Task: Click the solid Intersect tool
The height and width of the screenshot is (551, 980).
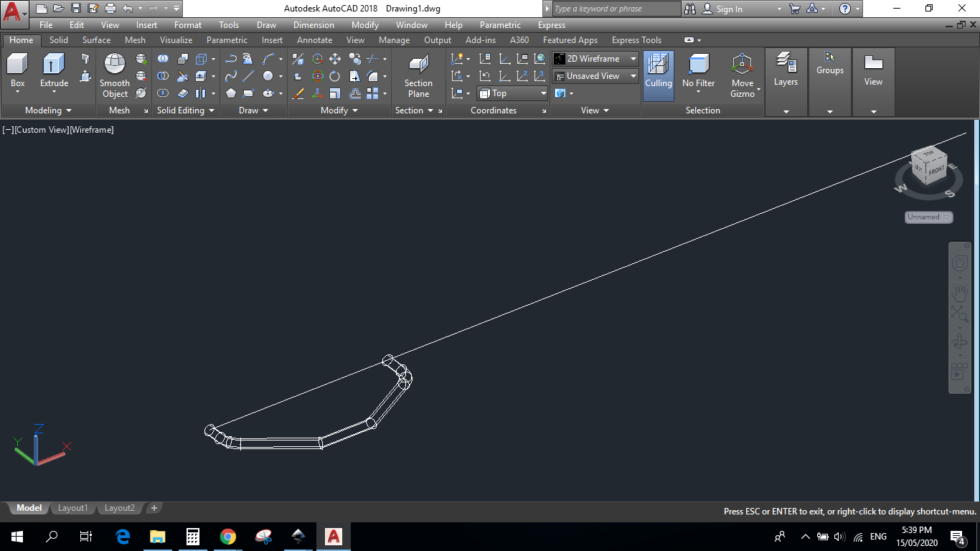Action: click(163, 93)
